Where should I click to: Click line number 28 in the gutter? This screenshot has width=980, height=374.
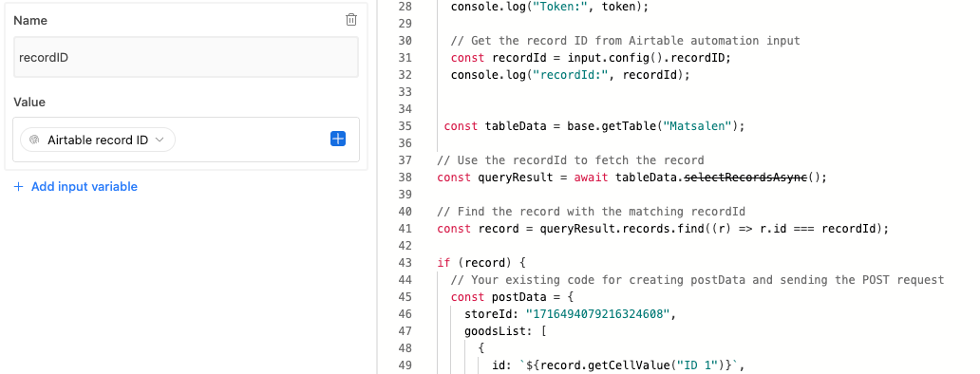click(x=405, y=7)
